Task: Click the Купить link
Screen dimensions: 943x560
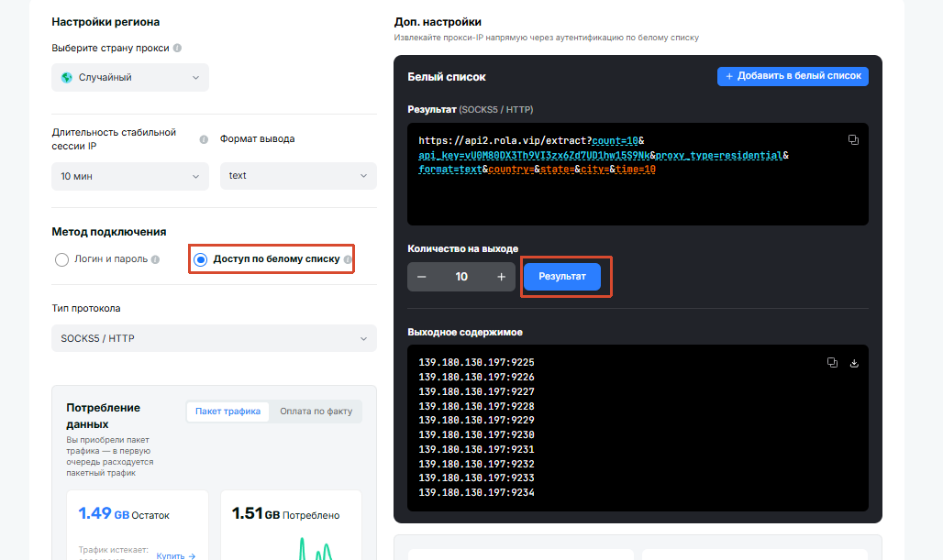Action: pyautogui.click(x=175, y=555)
